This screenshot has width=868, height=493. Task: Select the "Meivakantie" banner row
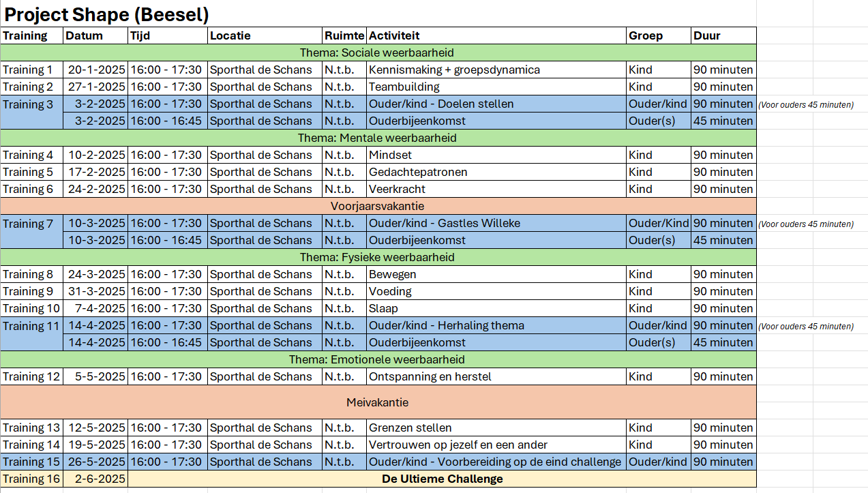378,402
